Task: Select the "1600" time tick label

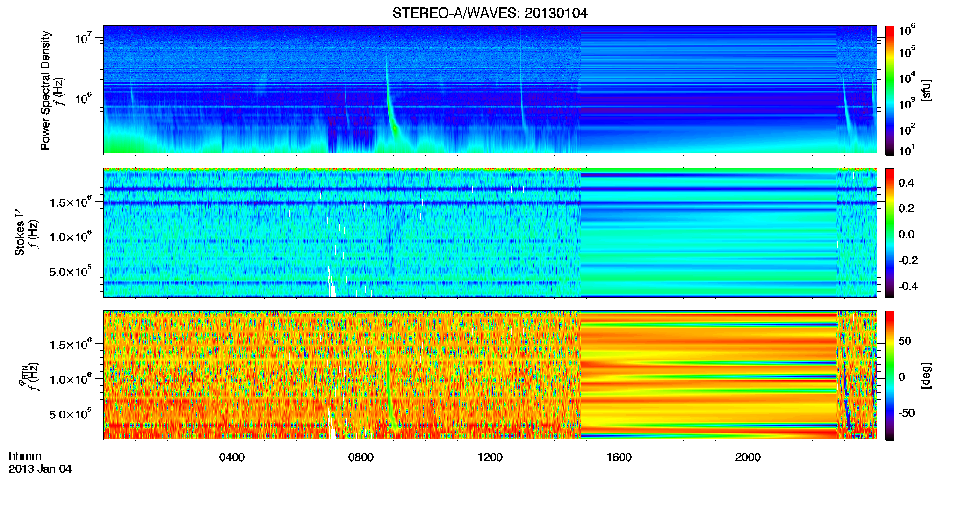Action: coord(619,457)
